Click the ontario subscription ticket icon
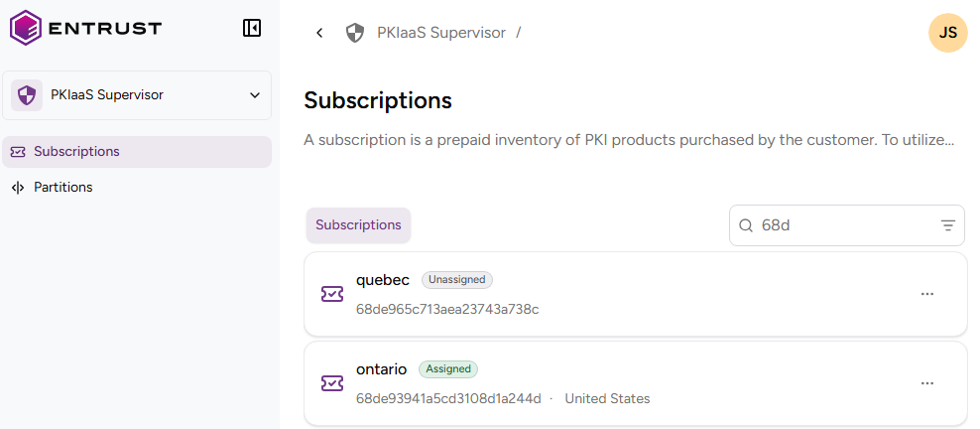The image size is (980, 429). point(332,383)
